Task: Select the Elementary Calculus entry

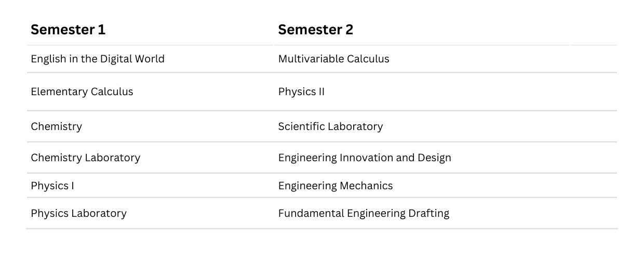Action: 82,92
